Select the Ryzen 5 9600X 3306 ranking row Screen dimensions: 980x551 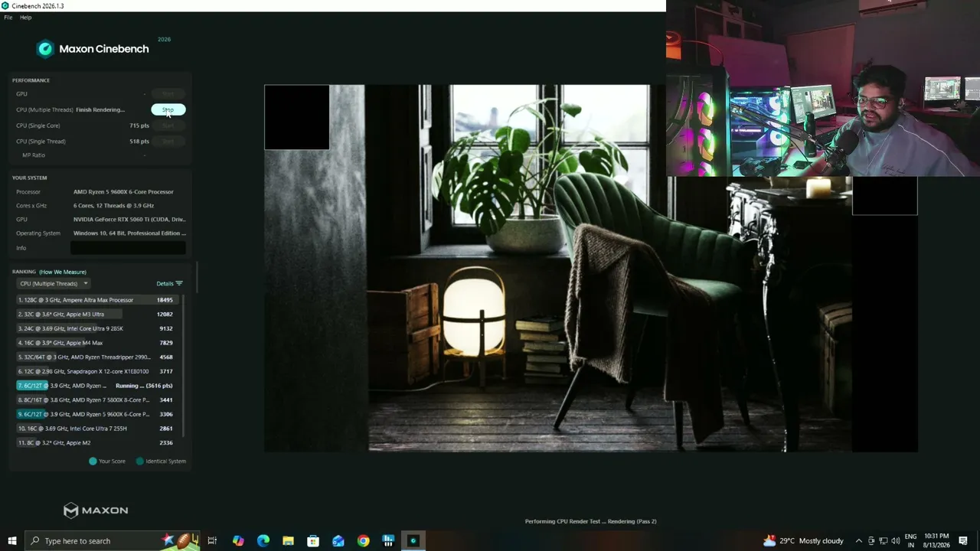(96, 414)
